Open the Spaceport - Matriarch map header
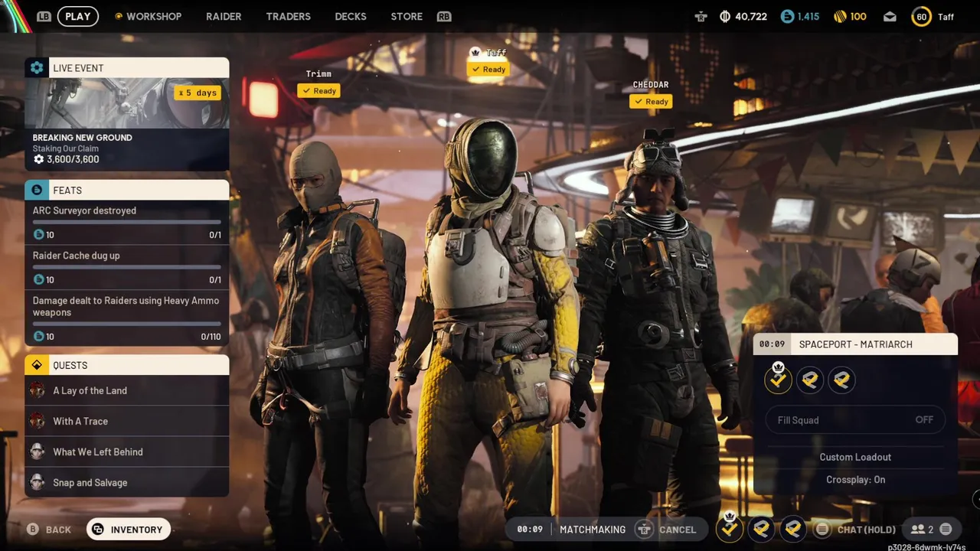The image size is (980, 551). [x=855, y=344]
